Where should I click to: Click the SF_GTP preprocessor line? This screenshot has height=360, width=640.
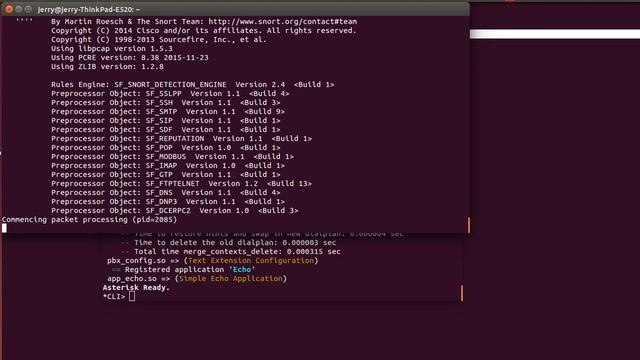coord(166,174)
